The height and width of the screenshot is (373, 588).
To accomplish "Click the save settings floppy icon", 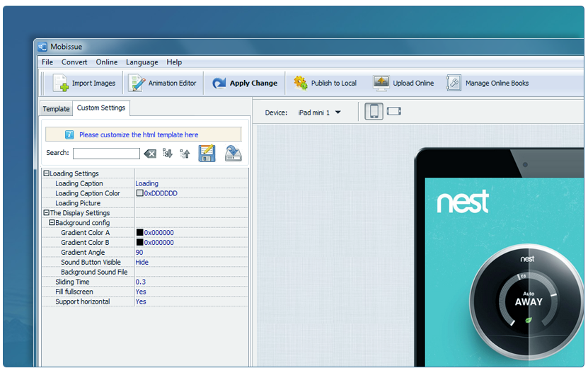I will 207,153.
